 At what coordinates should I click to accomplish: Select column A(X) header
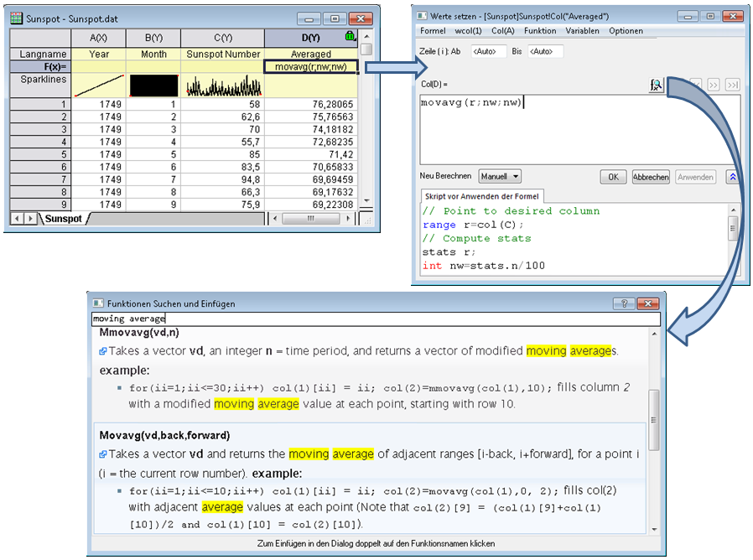click(x=98, y=38)
